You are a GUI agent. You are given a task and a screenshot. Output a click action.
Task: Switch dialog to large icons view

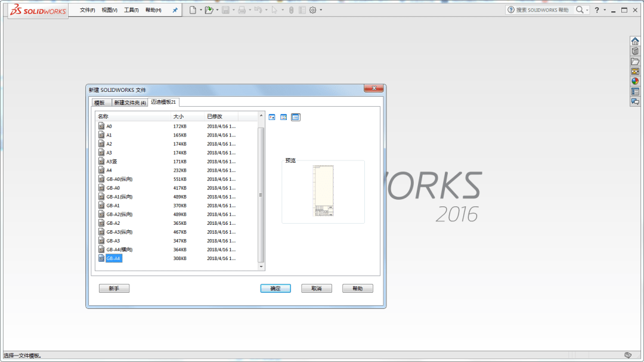[x=272, y=117]
